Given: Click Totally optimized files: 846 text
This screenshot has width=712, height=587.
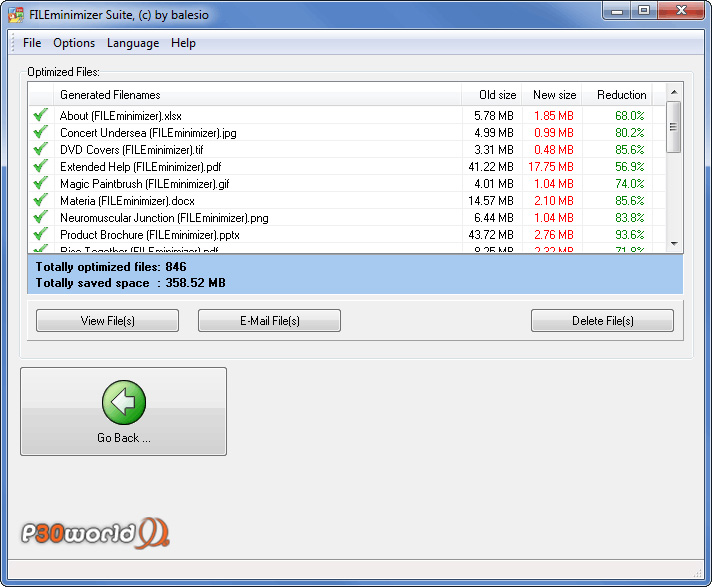Looking at the screenshot, I should pyautogui.click(x=111, y=266).
